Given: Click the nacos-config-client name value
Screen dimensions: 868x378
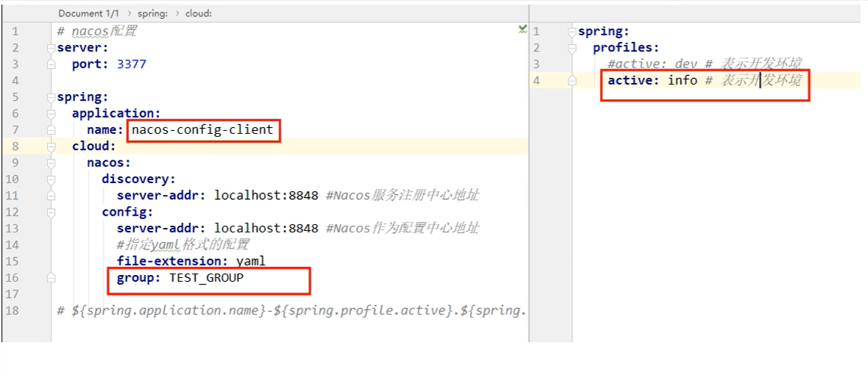Looking at the screenshot, I should click(202, 130).
